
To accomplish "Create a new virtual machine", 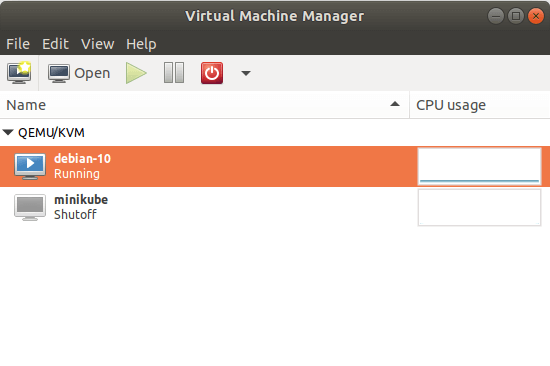I will point(19,73).
